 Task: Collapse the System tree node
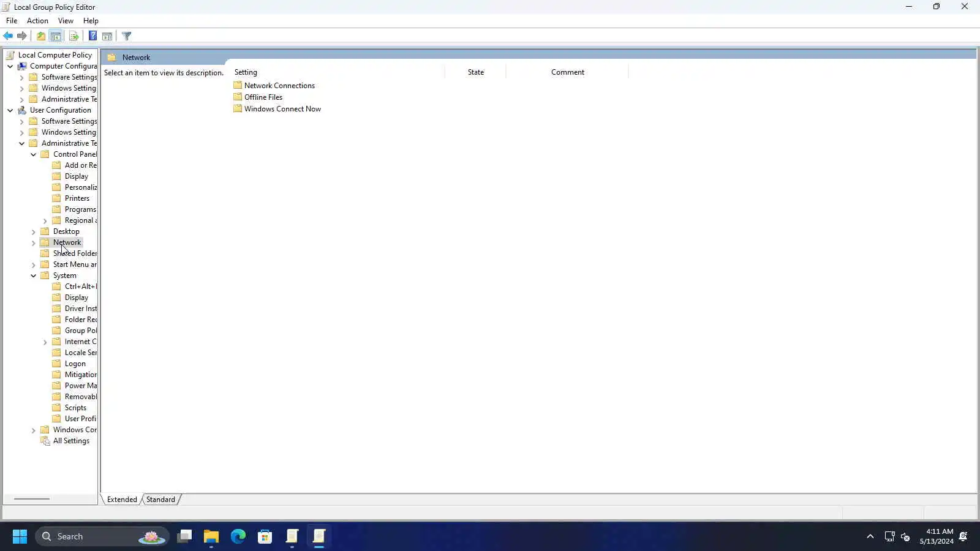(x=34, y=275)
